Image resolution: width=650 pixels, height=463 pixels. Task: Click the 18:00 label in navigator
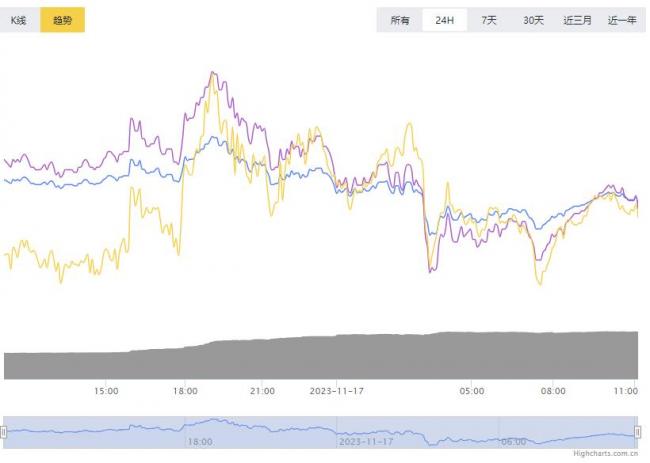pos(200,440)
